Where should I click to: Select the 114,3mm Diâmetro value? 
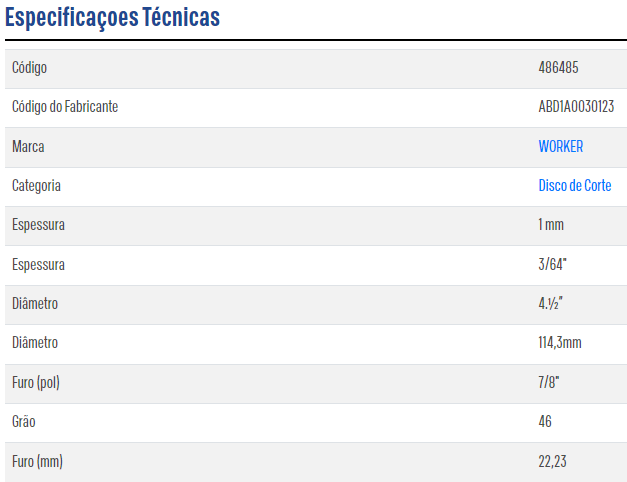(x=560, y=343)
